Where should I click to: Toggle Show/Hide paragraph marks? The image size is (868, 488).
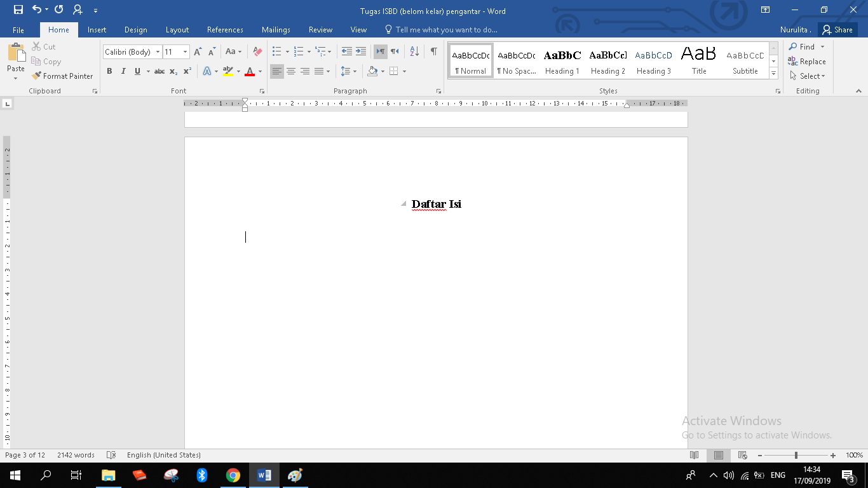point(433,51)
